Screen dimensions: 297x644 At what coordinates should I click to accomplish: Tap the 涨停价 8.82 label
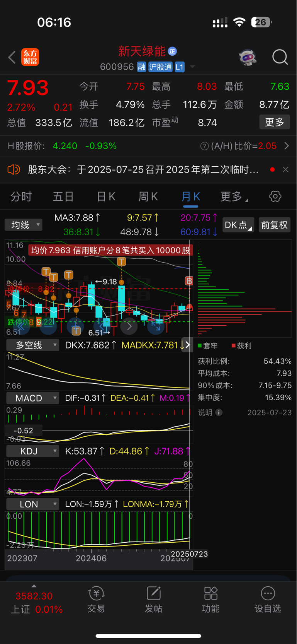click(31, 289)
